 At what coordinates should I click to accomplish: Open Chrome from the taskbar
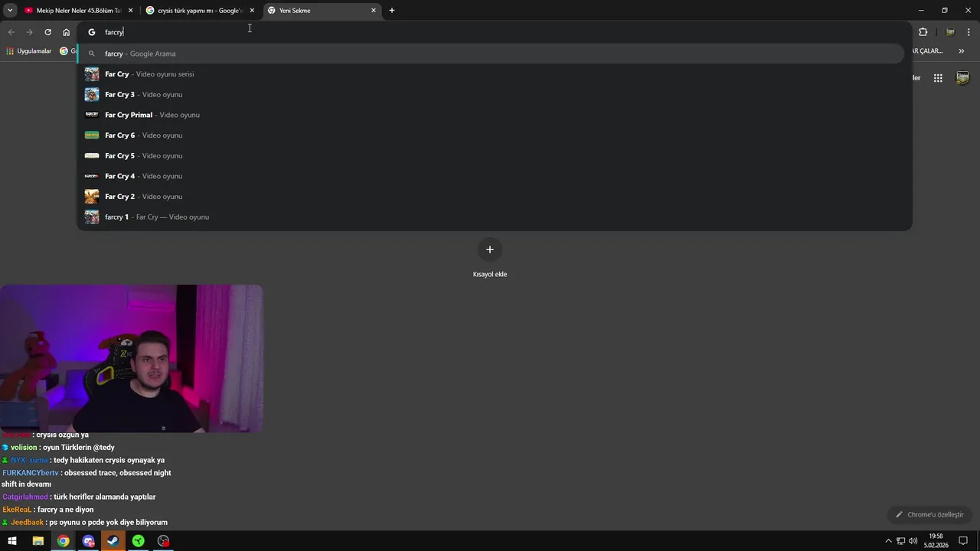tap(63, 541)
